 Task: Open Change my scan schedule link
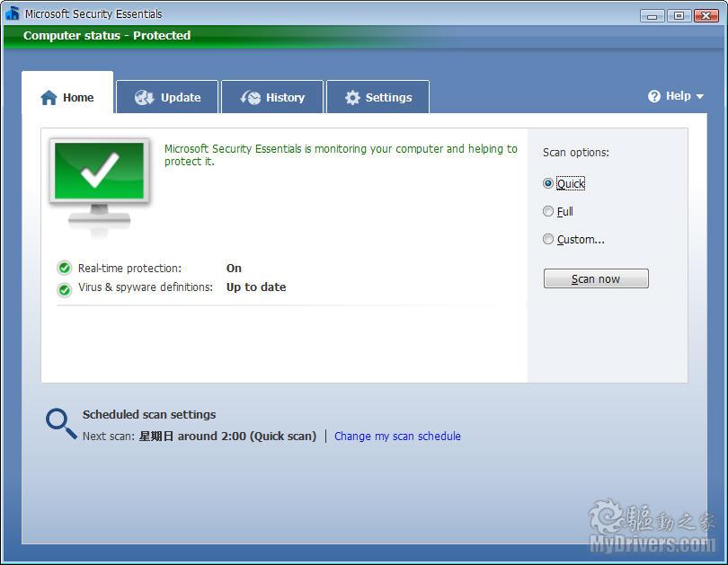tap(397, 436)
